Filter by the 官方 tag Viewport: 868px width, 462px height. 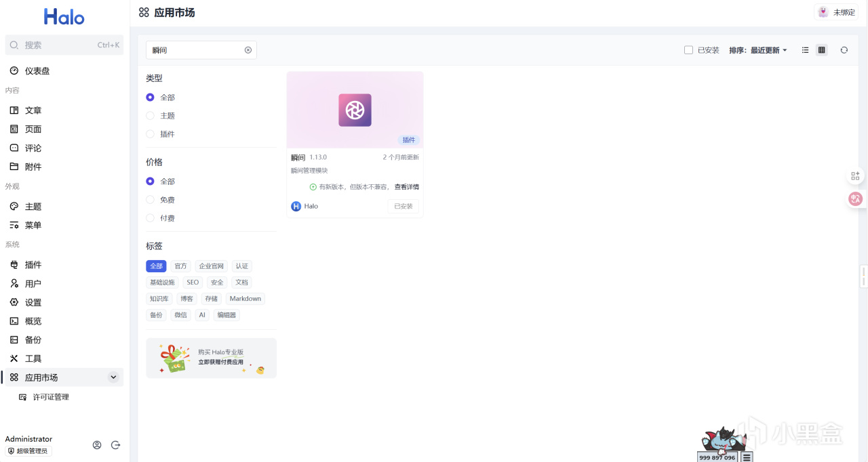[x=180, y=266]
